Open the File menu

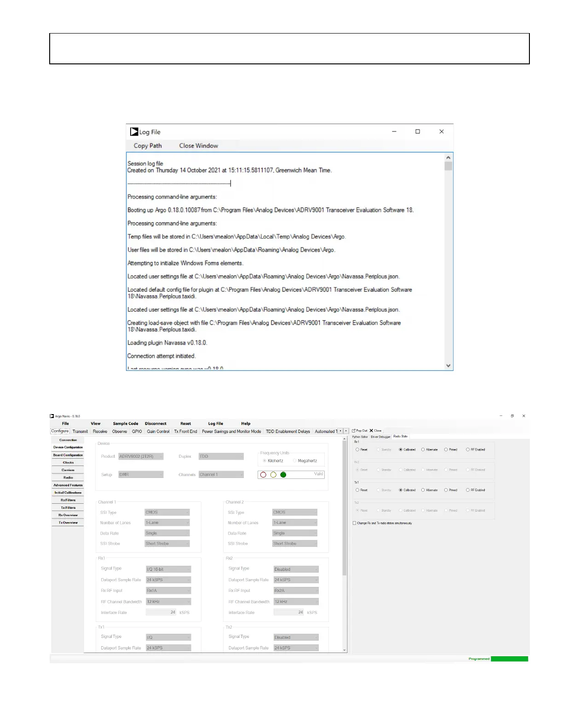[65, 424]
